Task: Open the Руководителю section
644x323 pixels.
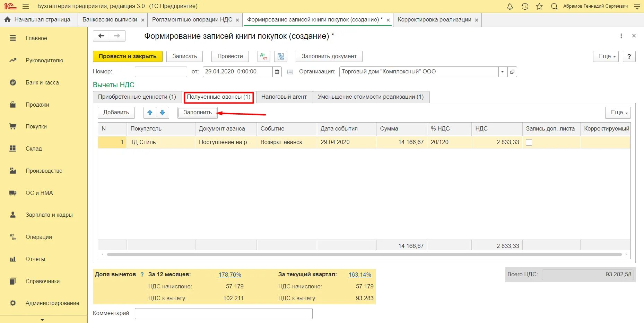Action: 44,60
